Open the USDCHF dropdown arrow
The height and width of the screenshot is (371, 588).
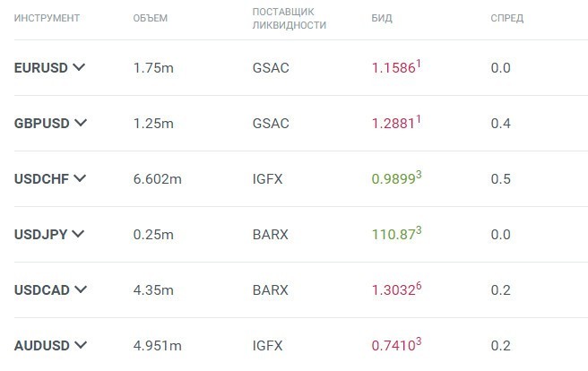coord(80,178)
